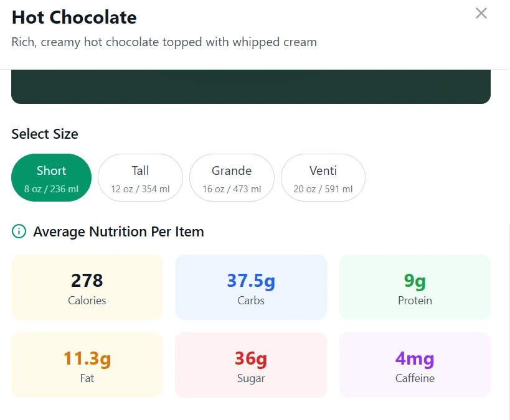Click the Caffeine nutrition card
510x420 pixels.
pos(415,365)
